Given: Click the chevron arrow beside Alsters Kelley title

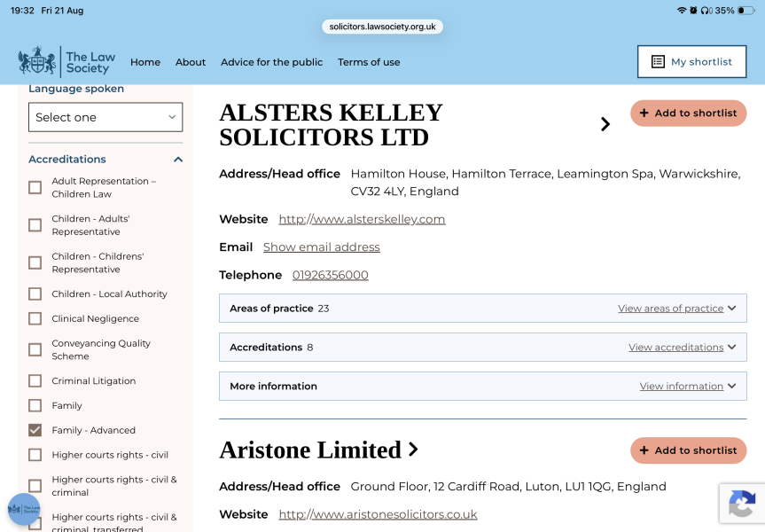Looking at the screenshot, I should pyautogui.click(x=605, y=124).
